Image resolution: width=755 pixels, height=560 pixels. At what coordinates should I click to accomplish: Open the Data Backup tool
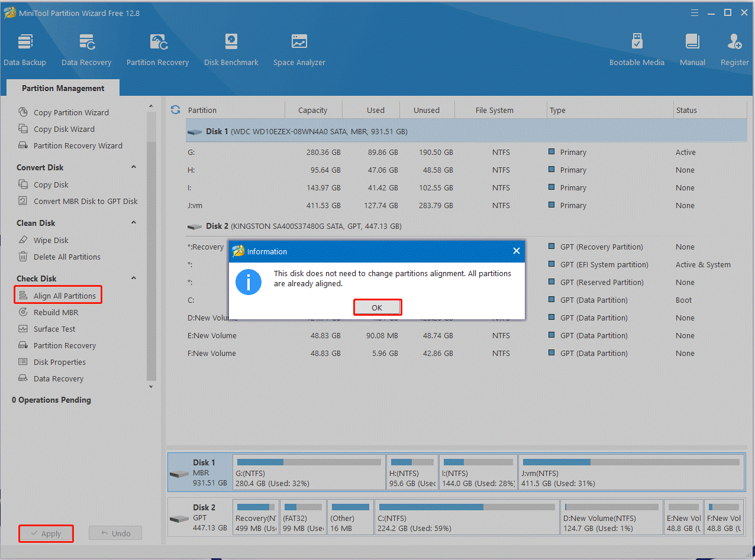tap(25, 50)
